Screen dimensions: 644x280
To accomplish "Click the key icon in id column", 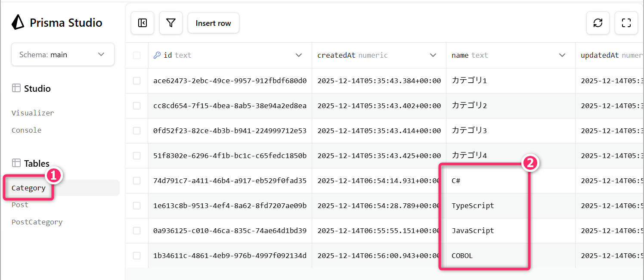I will point(157,55).
